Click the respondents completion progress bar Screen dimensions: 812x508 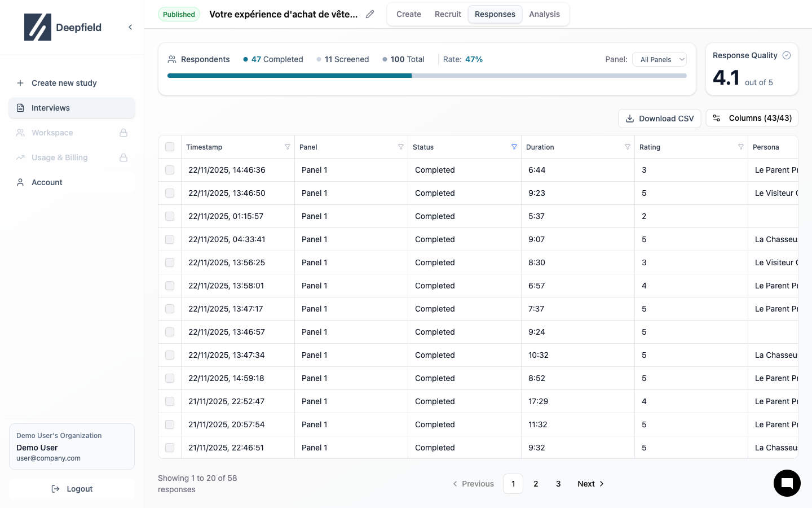tap(427, 76)
